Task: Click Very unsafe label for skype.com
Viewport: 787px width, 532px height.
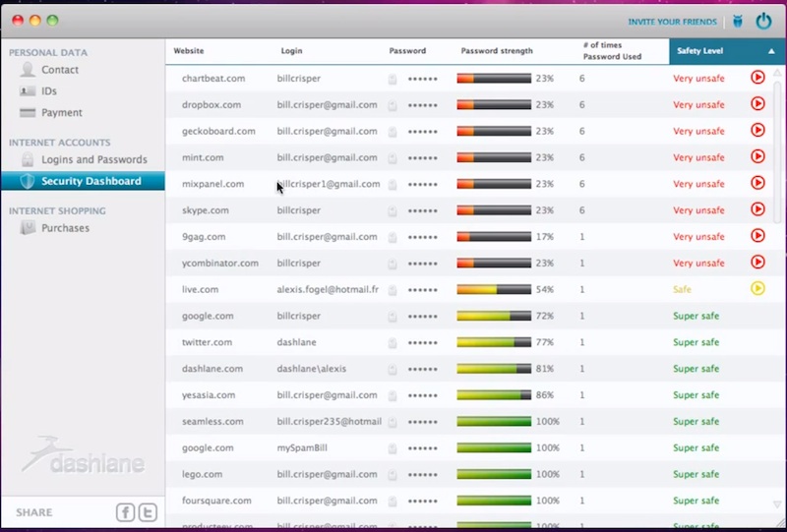Action: [x=698, y=210]
